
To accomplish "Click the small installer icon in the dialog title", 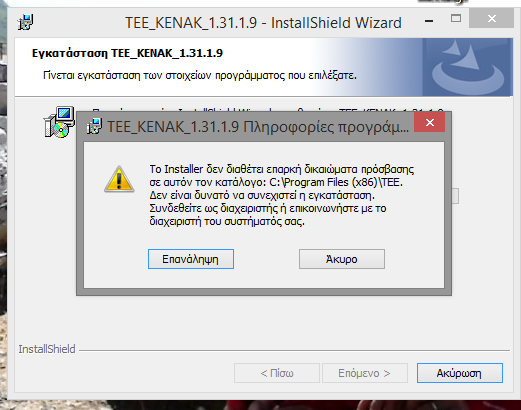I will point(94,126).
